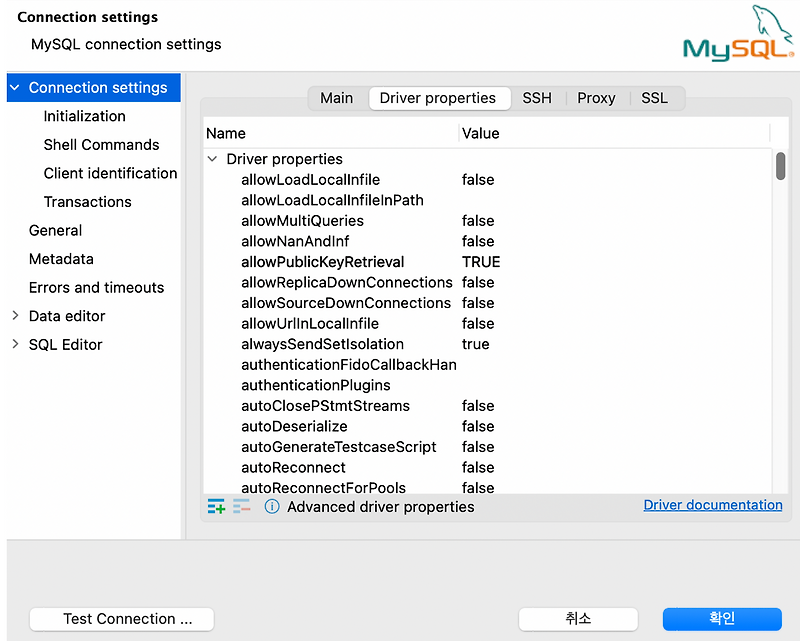The width and height of the screenshot is (800, 641).
Task: Select the SSL tab
Action: (x=654, y=98)
